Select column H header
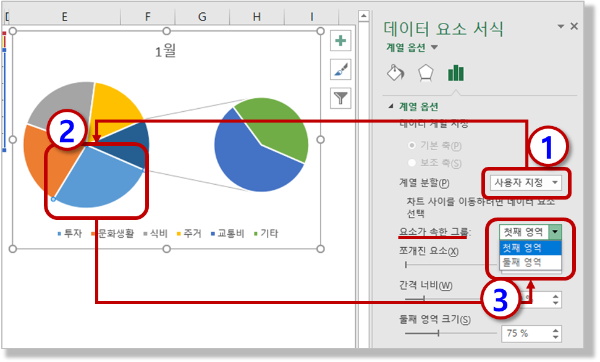 (x=257, y=16)
